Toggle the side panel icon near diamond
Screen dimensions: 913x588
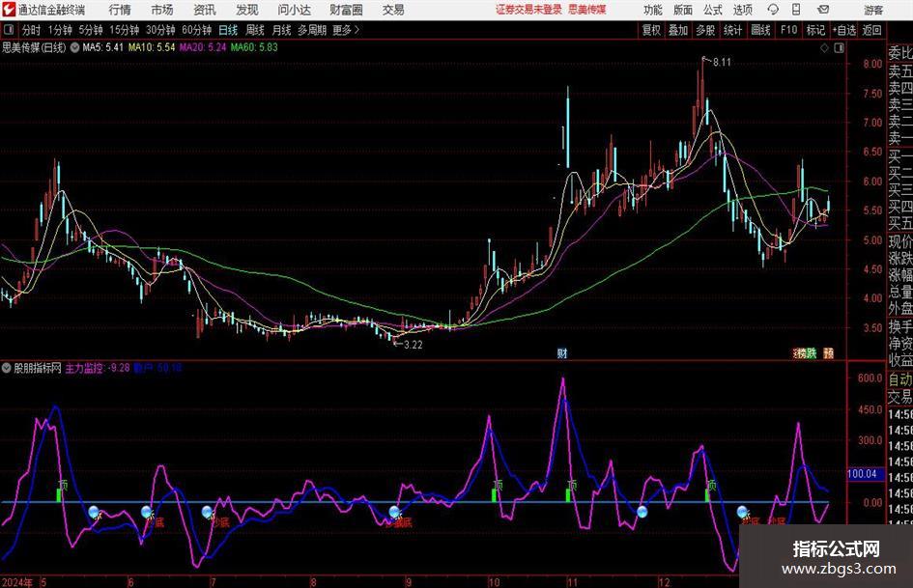tap(839, 48)
